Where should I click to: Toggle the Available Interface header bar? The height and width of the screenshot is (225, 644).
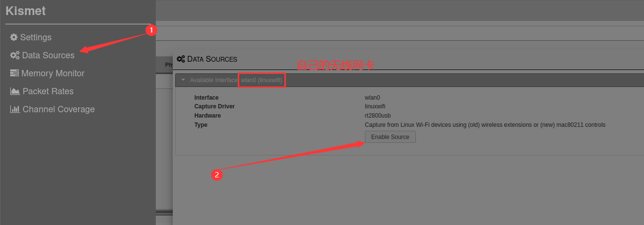point(410,80)
